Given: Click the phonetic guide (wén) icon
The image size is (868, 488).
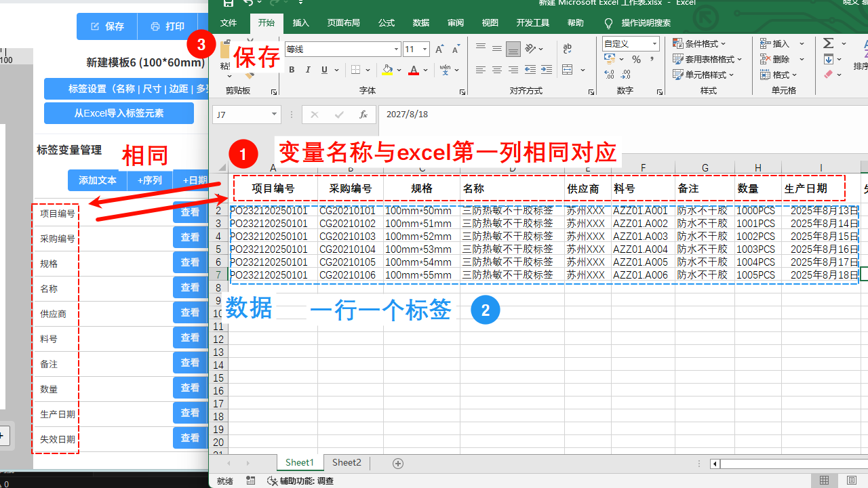Looking at the screenshot, I should pyautogui.click(x=445, y=70).
